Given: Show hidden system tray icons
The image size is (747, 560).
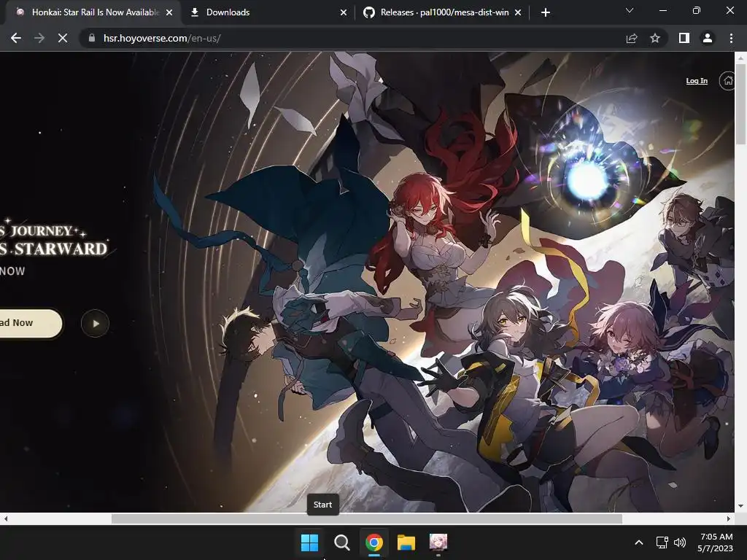Looking at the screenshot, I should pyautogui.click(x=639, y=542).
